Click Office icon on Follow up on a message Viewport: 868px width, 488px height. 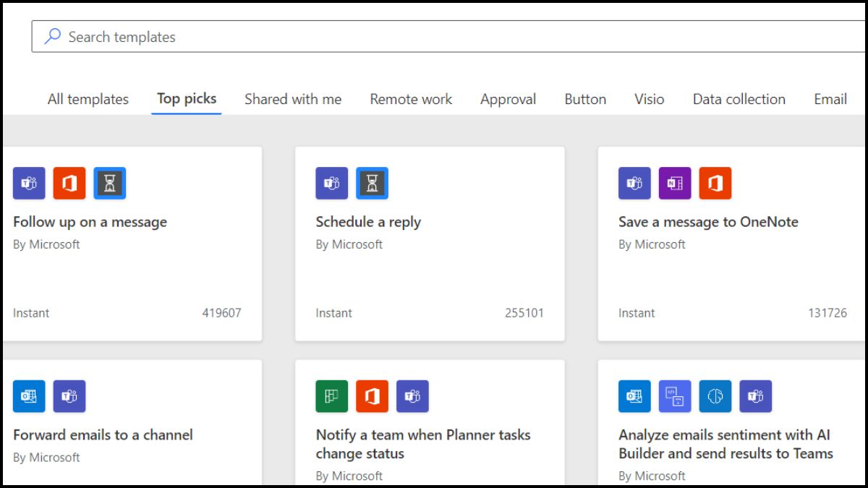coord(69,183)
